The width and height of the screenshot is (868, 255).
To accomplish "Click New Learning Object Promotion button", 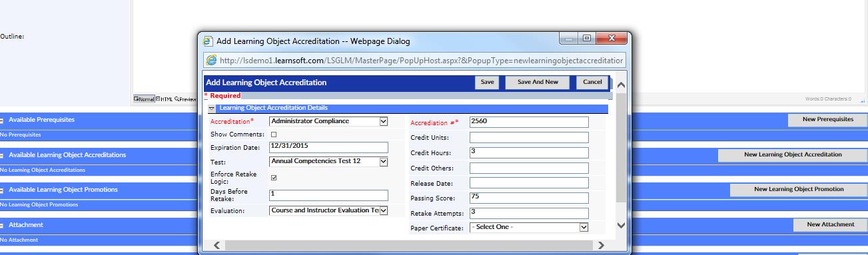I will click(799, 189).
